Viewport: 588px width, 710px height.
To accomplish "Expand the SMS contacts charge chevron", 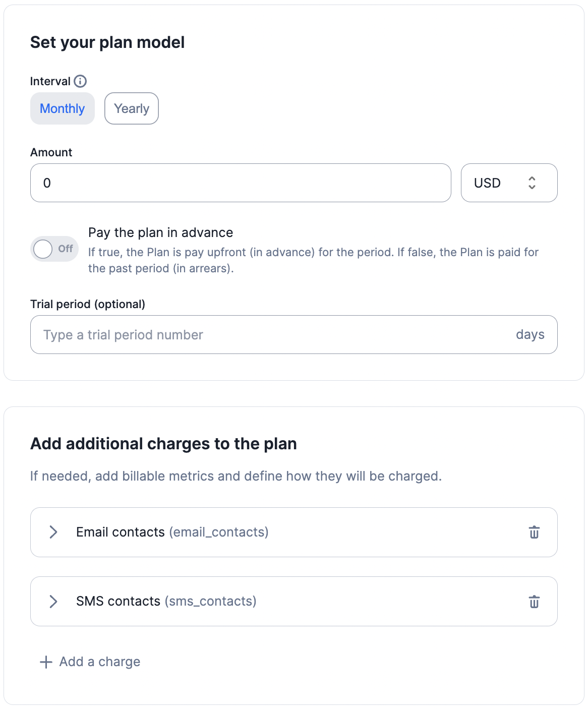I will (53, 602).
